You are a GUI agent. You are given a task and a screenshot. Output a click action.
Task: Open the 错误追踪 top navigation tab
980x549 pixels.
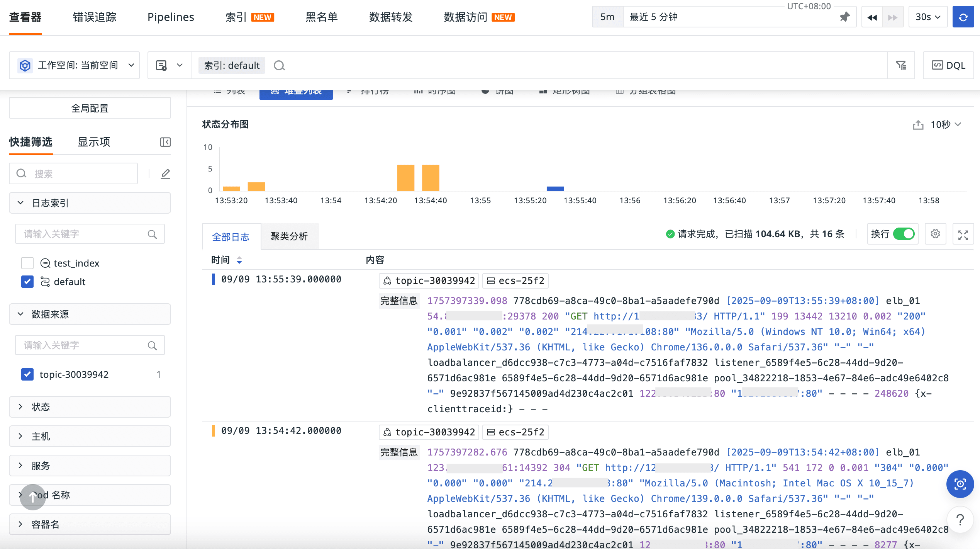pyautogui.click(x=95, y=17)
